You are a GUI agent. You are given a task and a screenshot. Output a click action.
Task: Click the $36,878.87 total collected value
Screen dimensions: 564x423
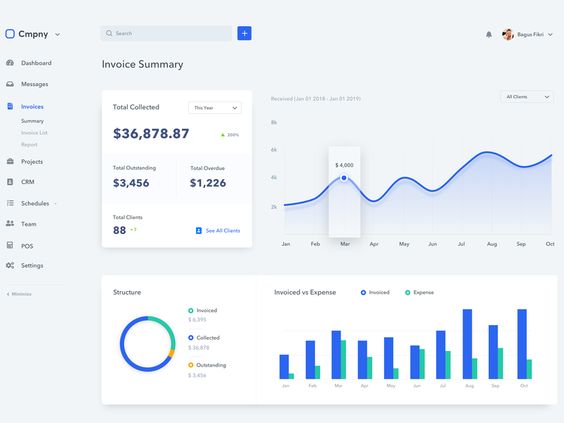(151, 133)
